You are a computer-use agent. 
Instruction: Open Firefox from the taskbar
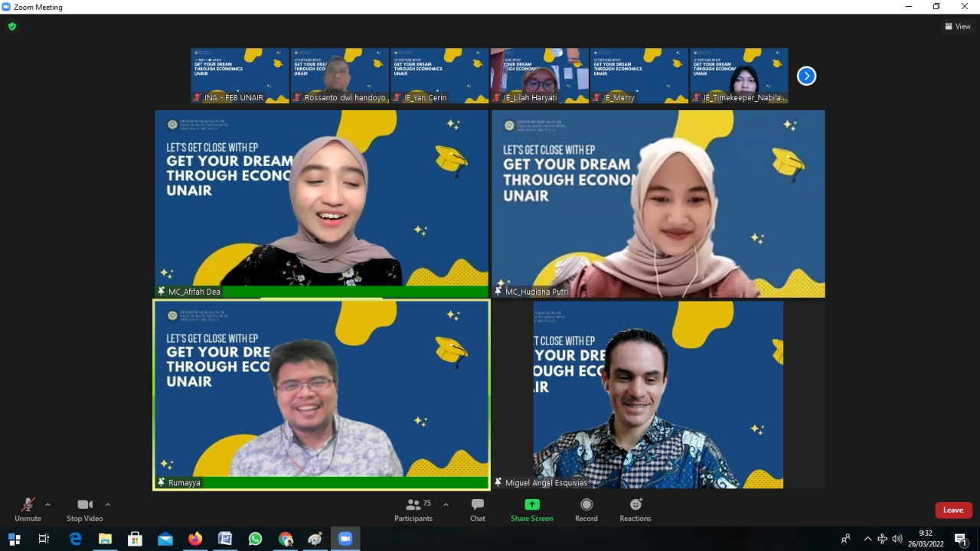[195, 539]
